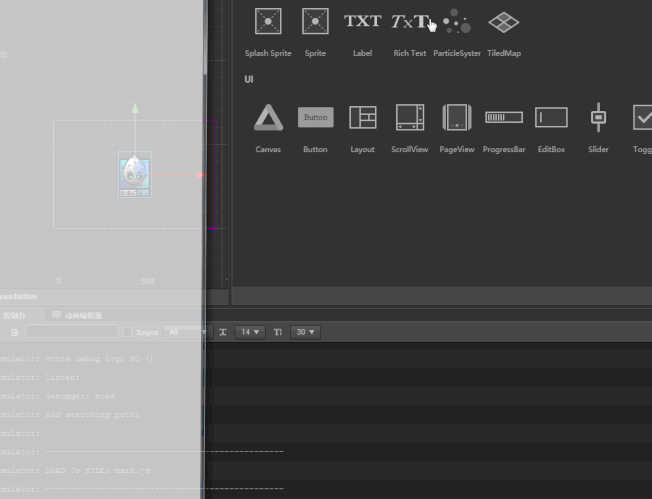Select the EditBox icon
Screen dimensions: 652x499
551,117
